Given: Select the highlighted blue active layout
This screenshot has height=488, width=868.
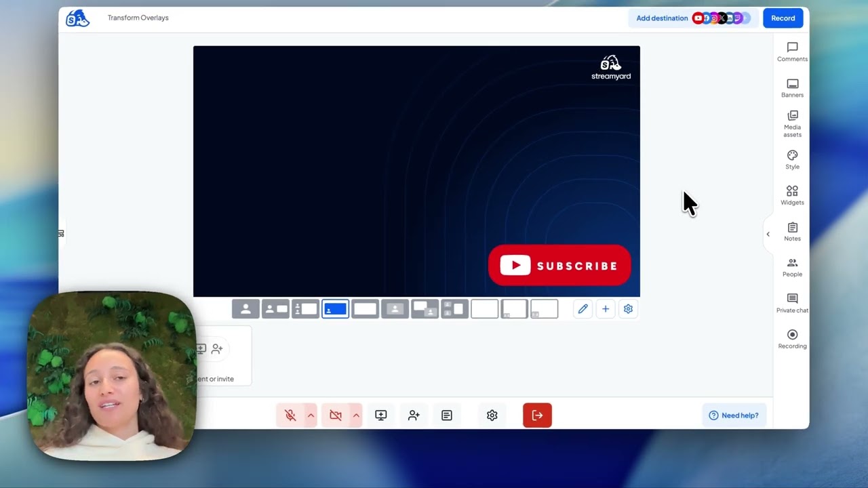Looking at the screenshot, I should point(335,309).
